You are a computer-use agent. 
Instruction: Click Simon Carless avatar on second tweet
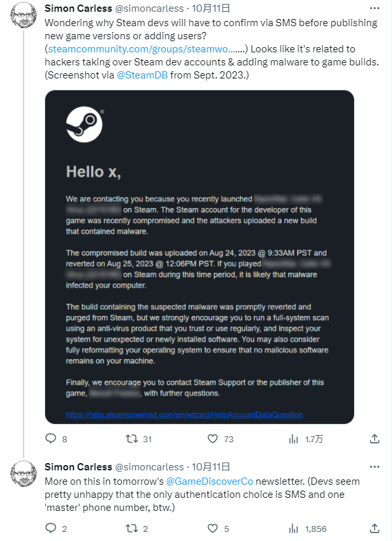point(24,474)
